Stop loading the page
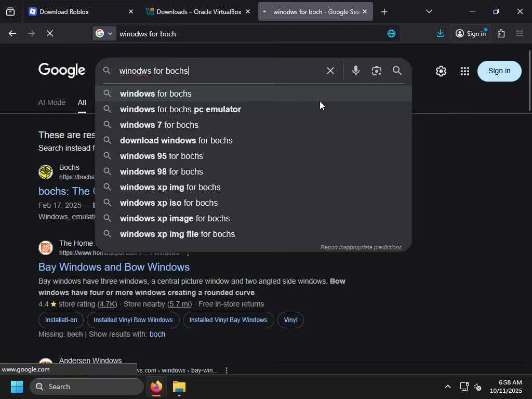 point(49,33)
